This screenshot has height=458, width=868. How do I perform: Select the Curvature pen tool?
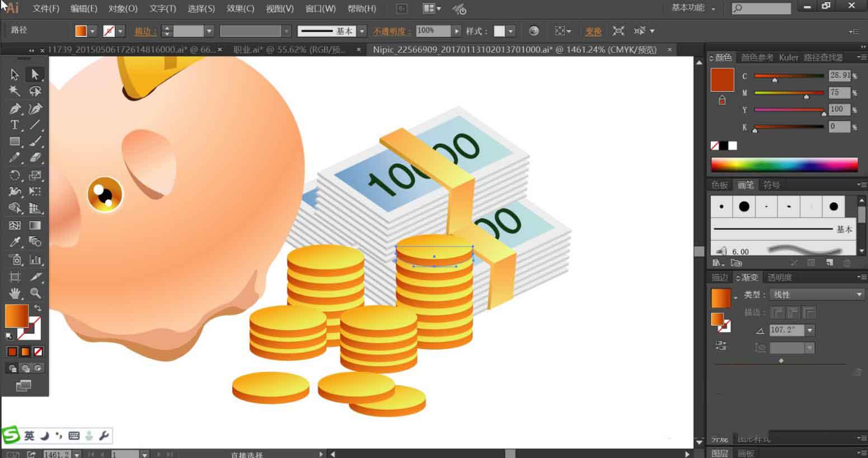tap(35, 108)
